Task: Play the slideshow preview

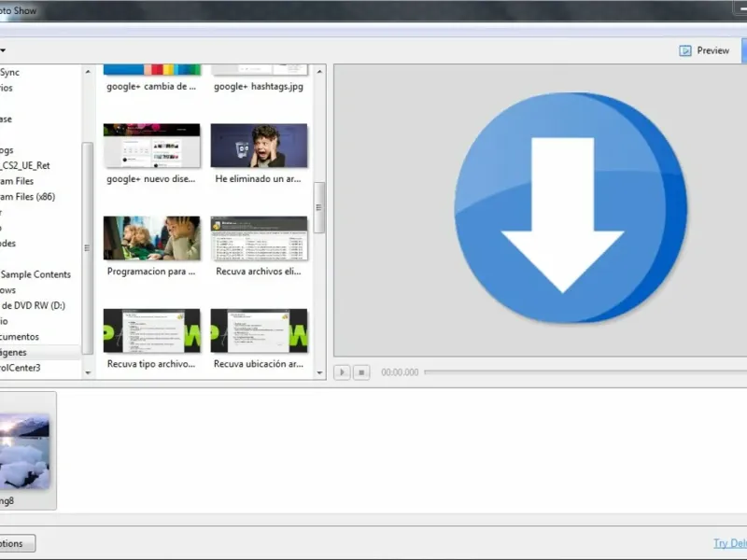Action: (x=342, y=372)
